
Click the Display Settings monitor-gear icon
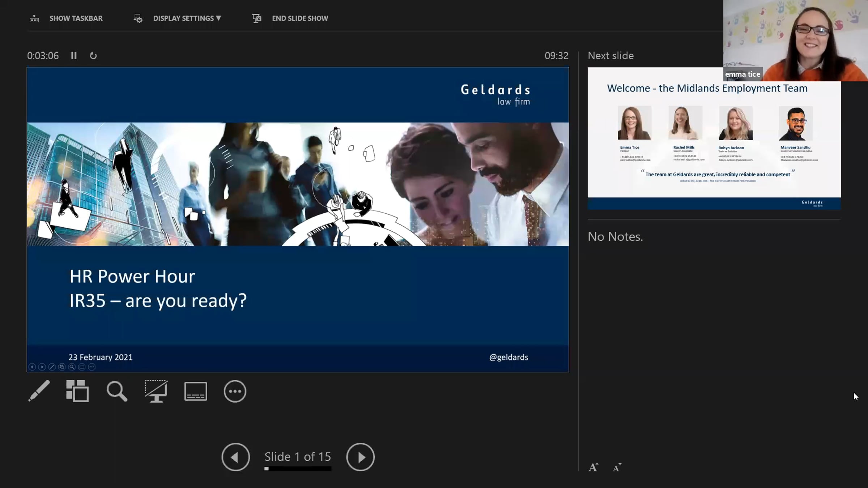coord(138,18)
